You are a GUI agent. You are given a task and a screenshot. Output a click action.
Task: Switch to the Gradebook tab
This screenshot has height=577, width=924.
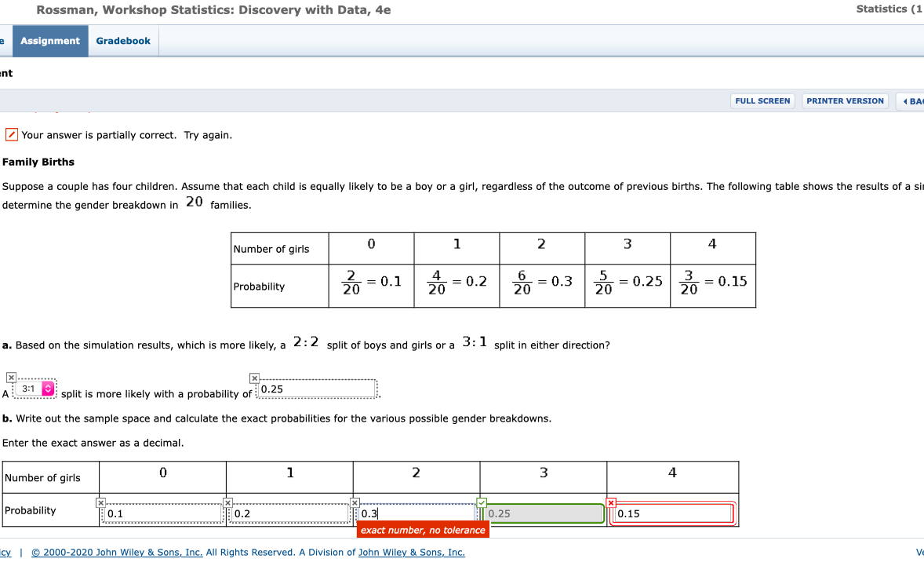point(122,40)
